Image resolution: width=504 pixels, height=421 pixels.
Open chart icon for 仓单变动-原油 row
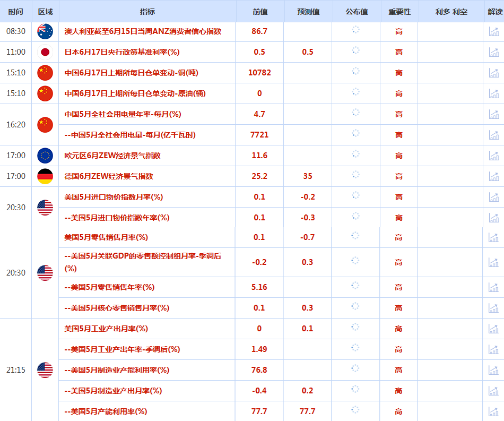(x=494, y=93)
